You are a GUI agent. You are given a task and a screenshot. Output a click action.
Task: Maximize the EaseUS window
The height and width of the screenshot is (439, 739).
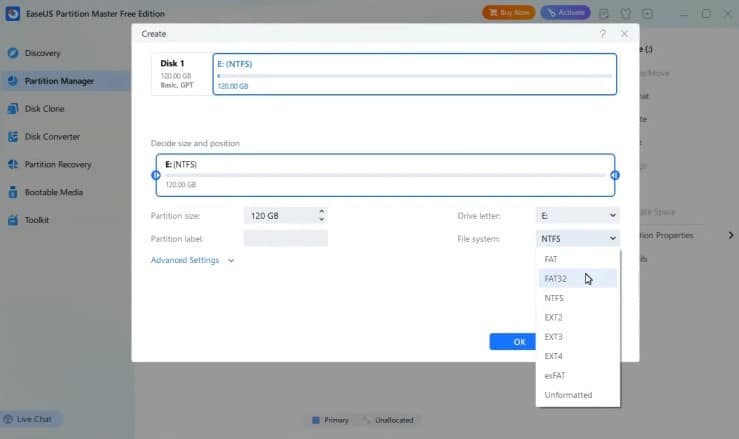coord(706,14)
